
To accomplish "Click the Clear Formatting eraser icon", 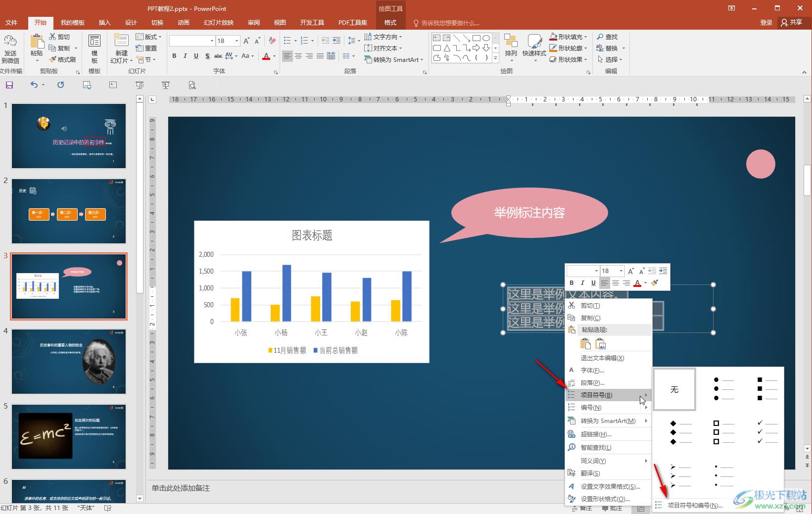I will (272, 41).
